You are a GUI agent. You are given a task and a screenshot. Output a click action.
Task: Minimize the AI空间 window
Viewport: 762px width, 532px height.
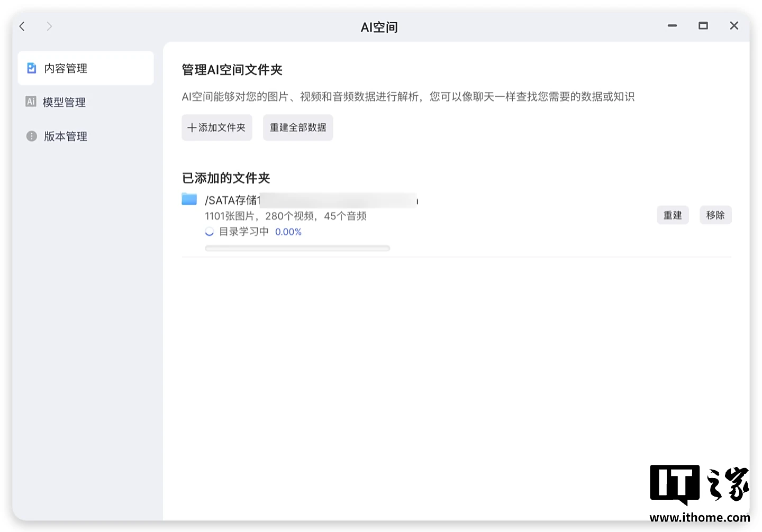(x=672, y=26)
